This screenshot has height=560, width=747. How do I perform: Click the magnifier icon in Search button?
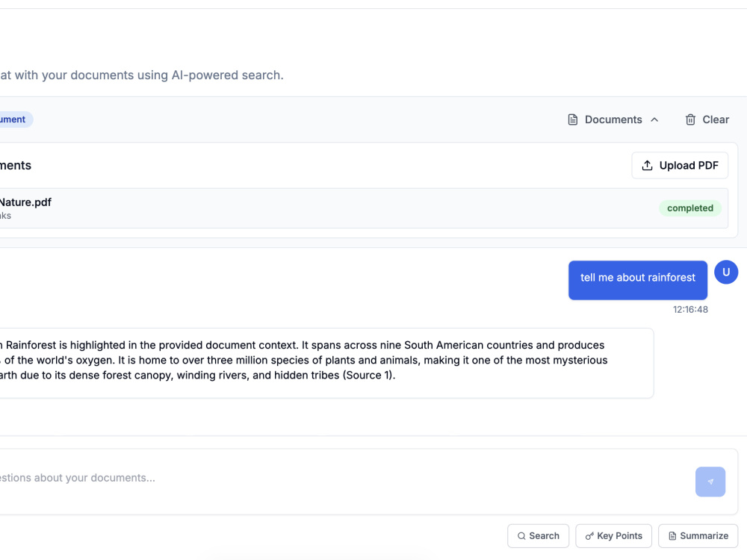click(521, 535)
